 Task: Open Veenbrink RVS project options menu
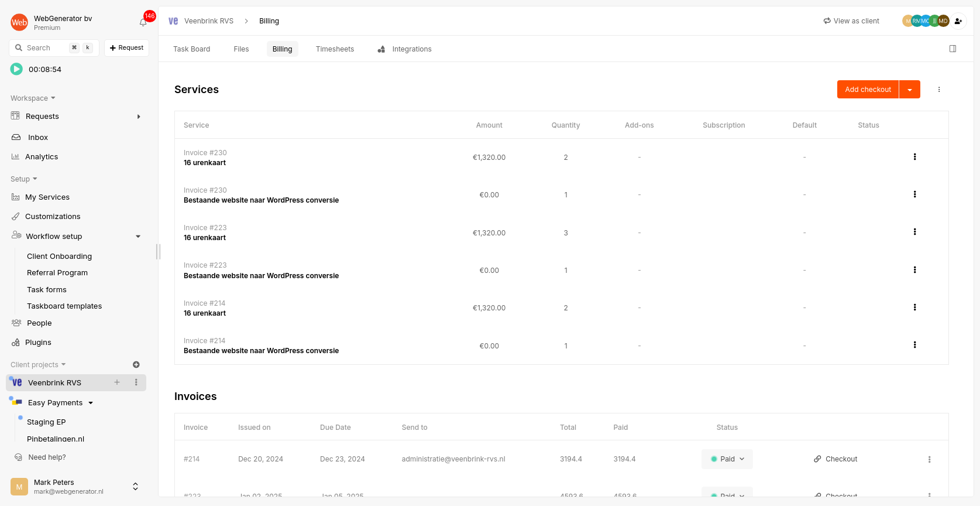136,382
